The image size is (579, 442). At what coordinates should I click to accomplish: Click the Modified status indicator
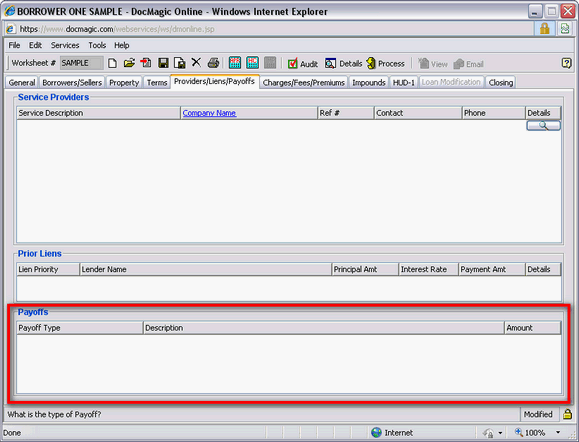click(x=538, y=414)
